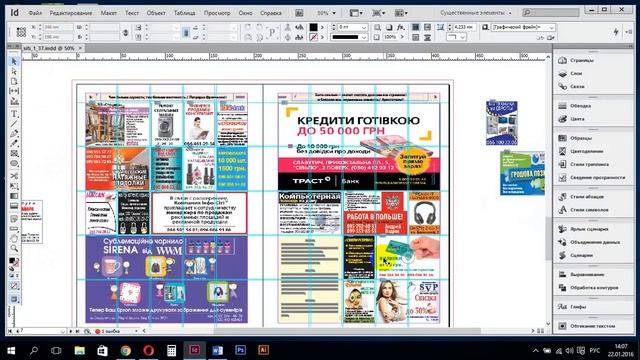Image resolution: width=640 pixels, height=360 pixels.
Task: Select the Direct Selection tool
Action: (14, 71)
